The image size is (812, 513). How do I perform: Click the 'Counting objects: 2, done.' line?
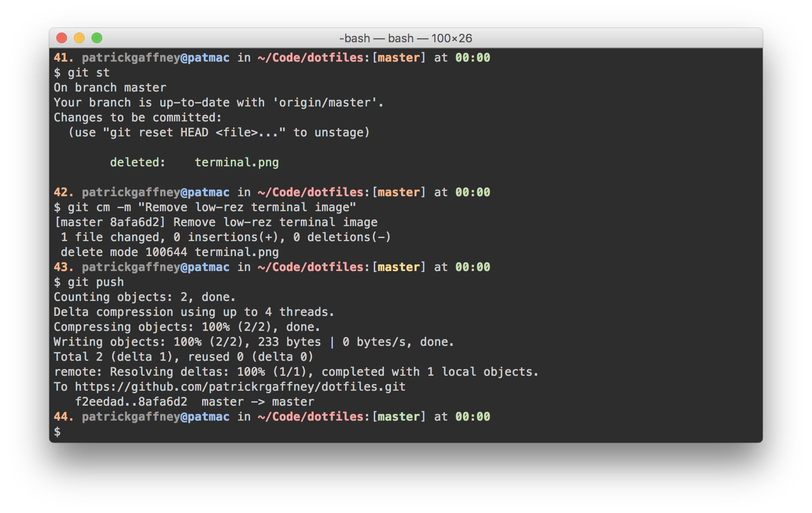point(145,297)
